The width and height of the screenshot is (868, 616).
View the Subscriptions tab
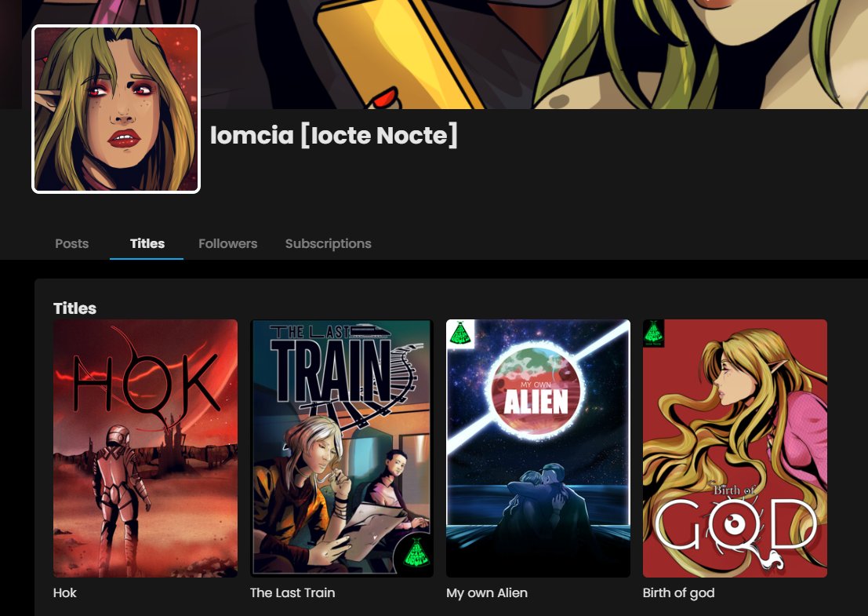328,243
